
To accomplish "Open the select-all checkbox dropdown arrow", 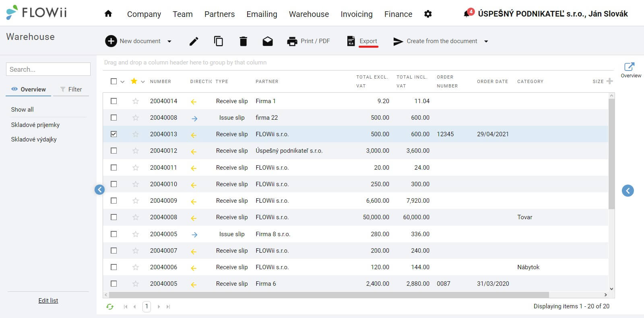I will (122, 81).
